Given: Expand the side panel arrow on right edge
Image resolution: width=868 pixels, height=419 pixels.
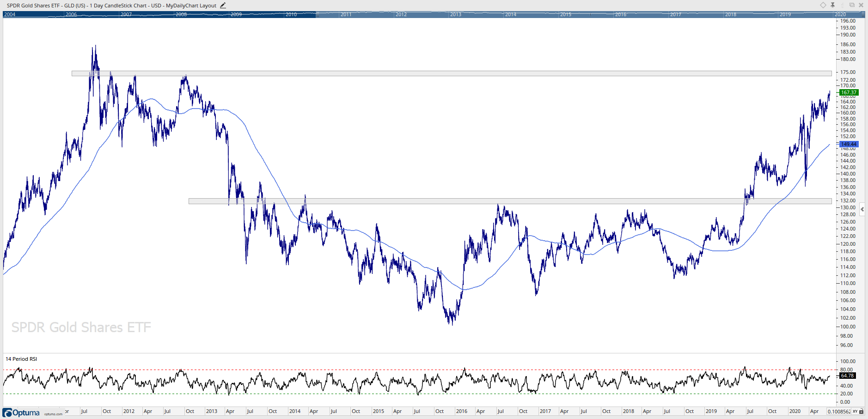Looking at the screenshot, I should (x=862, y=209).
